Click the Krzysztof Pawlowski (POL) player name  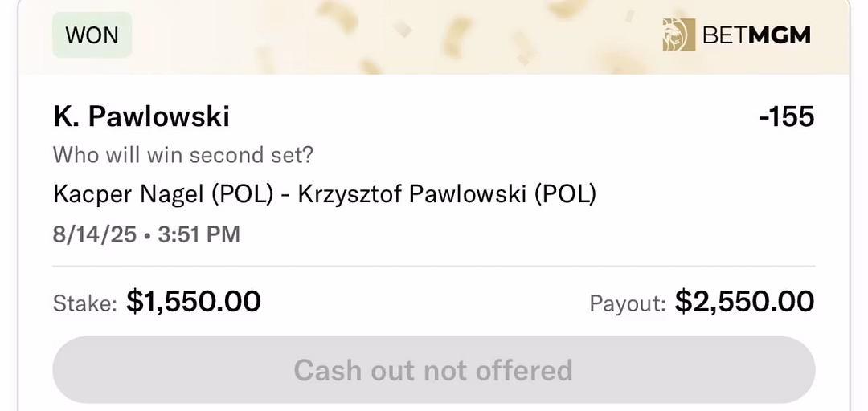click(447, 193)
